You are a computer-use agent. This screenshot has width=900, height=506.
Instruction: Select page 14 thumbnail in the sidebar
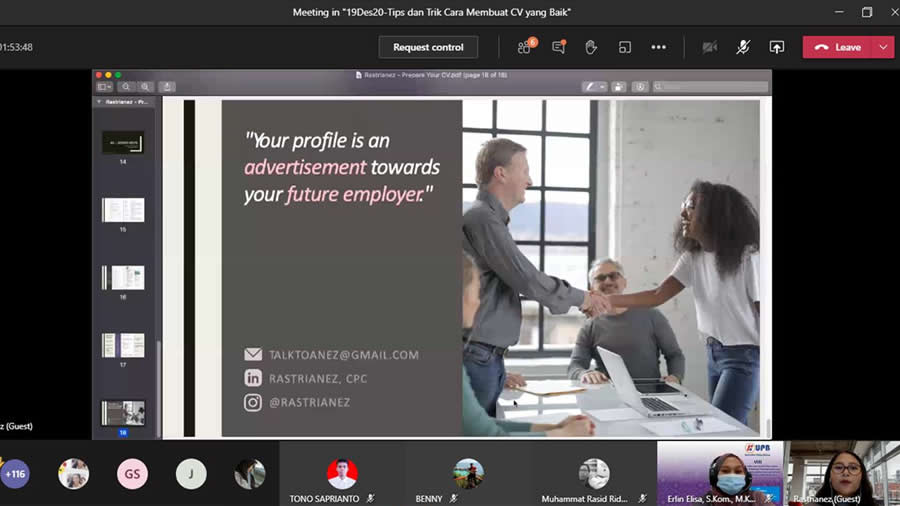[123, 142]
